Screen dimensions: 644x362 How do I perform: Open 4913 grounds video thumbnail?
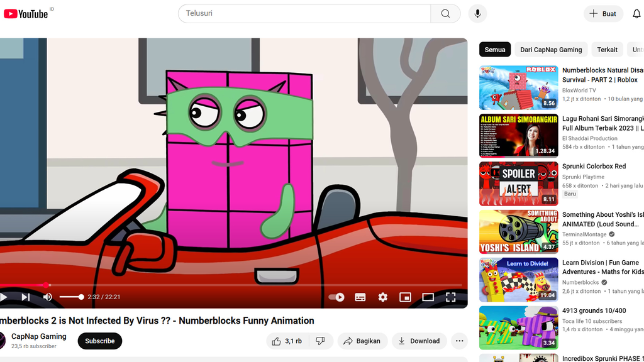(x=519, y=328)
